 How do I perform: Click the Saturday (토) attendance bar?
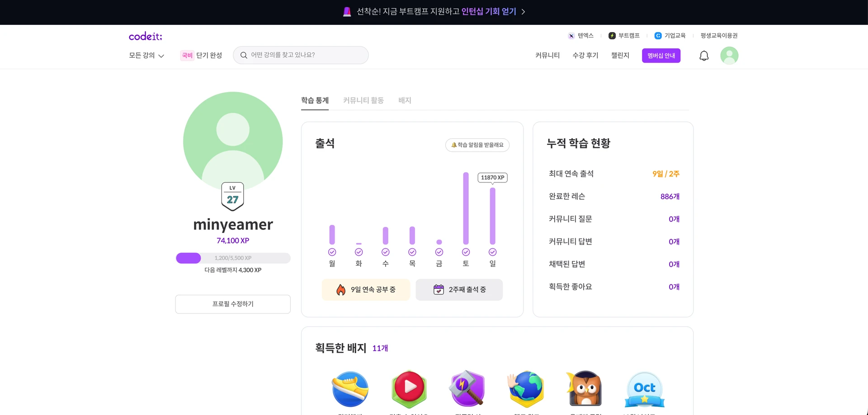tap(466, 208)
